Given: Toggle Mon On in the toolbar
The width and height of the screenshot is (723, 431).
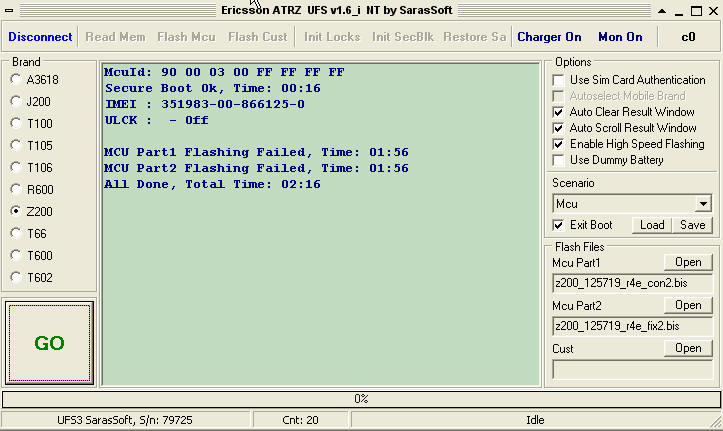Looking at the screenshot, I should click(620, 37).
